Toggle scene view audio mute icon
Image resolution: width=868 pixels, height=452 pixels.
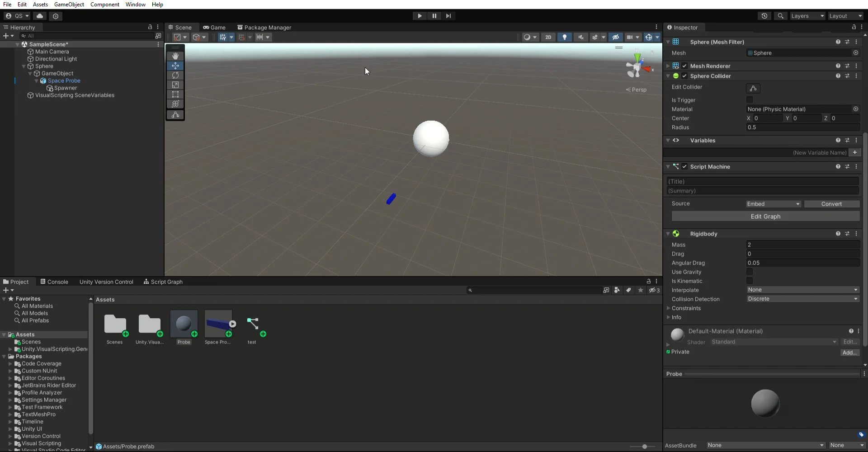coord(580,37)
